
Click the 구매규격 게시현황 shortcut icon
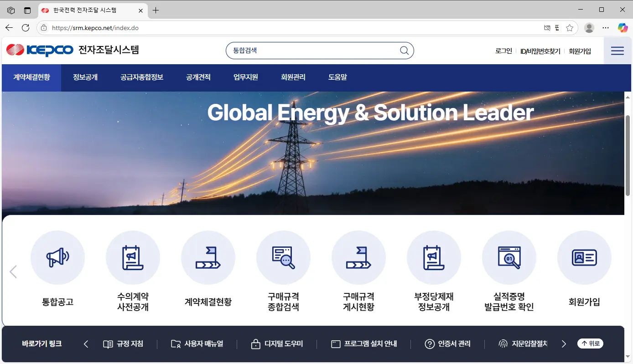pos(359,257)
